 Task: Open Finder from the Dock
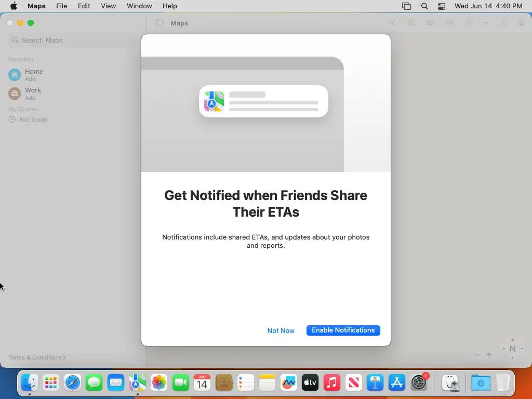coord(30,383)
